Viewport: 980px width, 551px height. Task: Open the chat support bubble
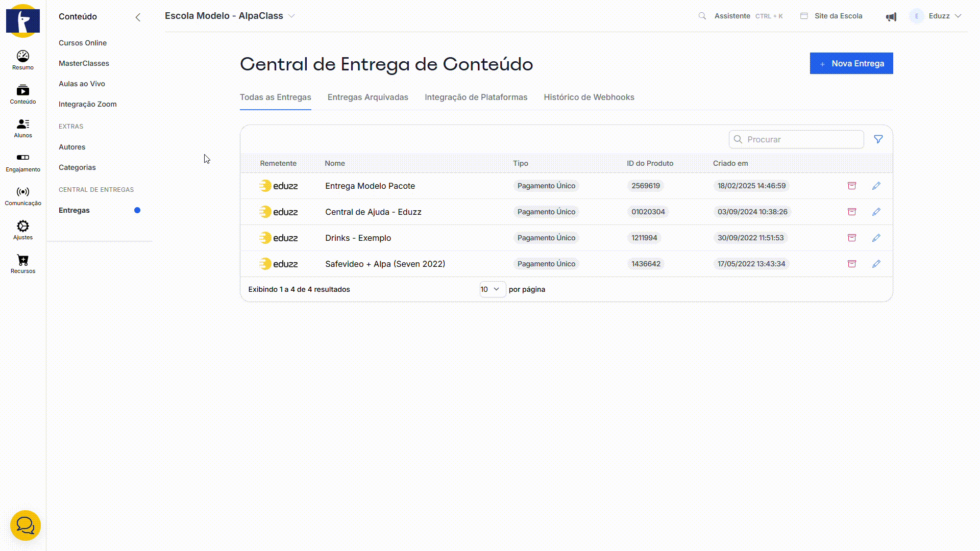pos(25,525)
